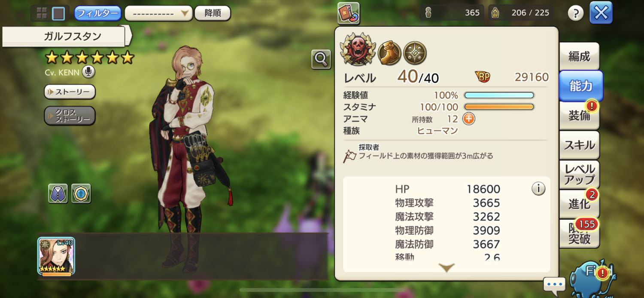
Task: Switch to single card view layout
Action: click(58, 13)
